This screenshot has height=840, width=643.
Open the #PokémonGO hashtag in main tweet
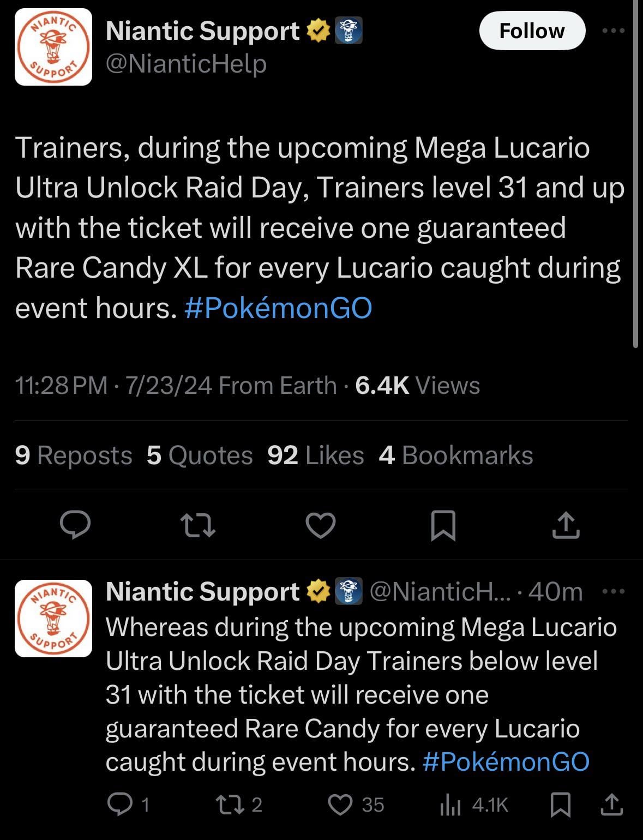278,308
